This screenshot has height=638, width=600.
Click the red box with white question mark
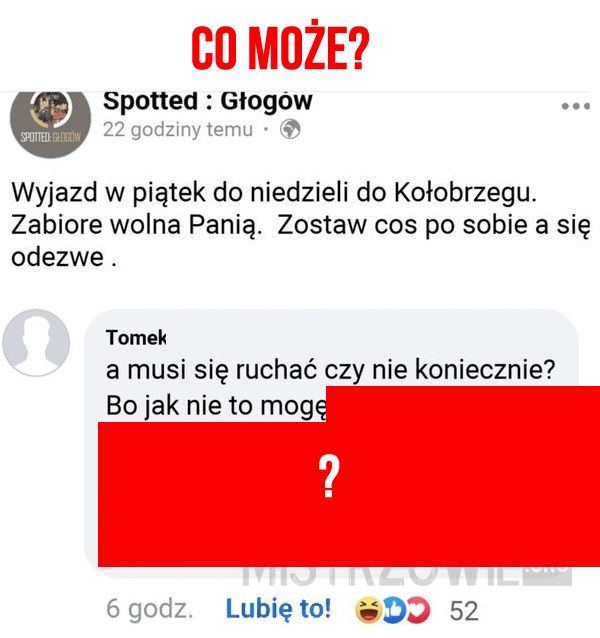pos(349,476)
